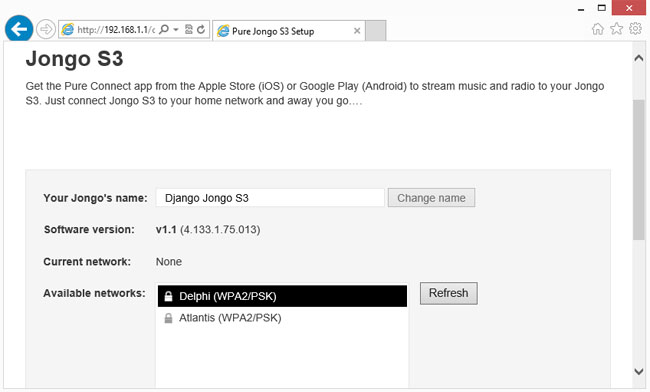Close the Pure Jongo S3 Setup tab
650x392 pixels.
tap(357, 31)
